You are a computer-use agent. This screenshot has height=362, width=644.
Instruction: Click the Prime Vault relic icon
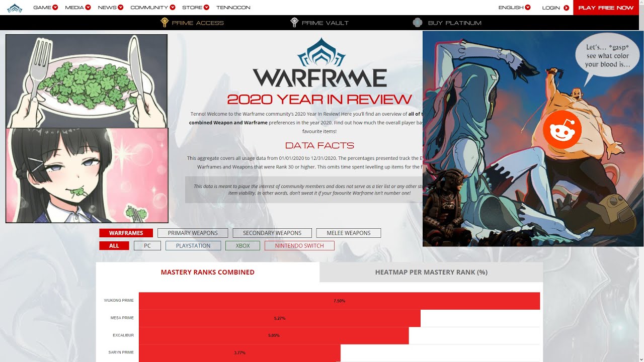(295, 23)
